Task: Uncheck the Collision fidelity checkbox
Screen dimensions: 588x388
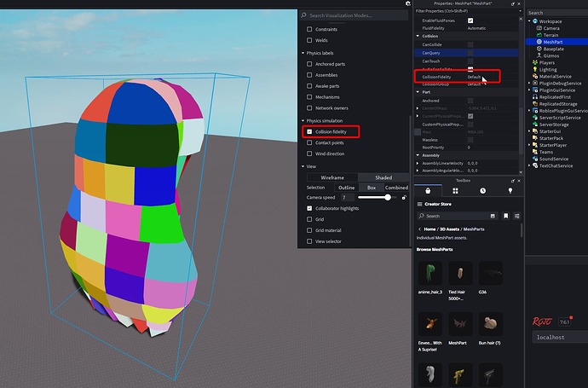Action: [x=309, y=131]
